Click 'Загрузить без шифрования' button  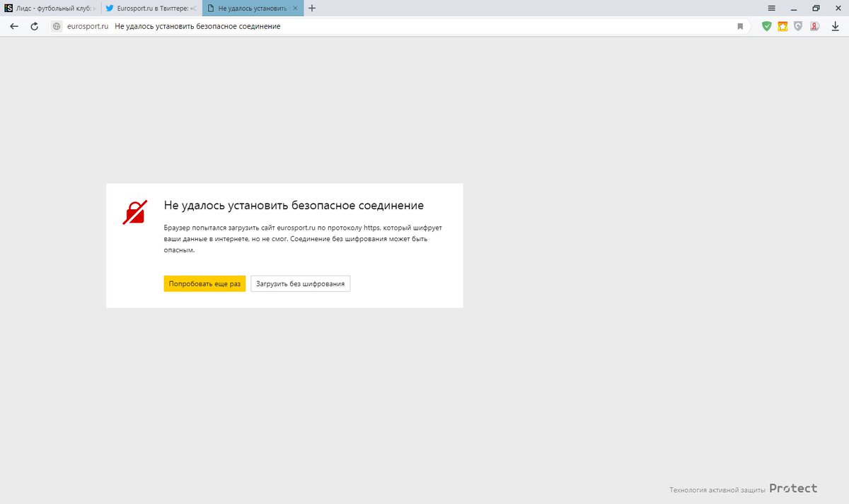point(300,283)
